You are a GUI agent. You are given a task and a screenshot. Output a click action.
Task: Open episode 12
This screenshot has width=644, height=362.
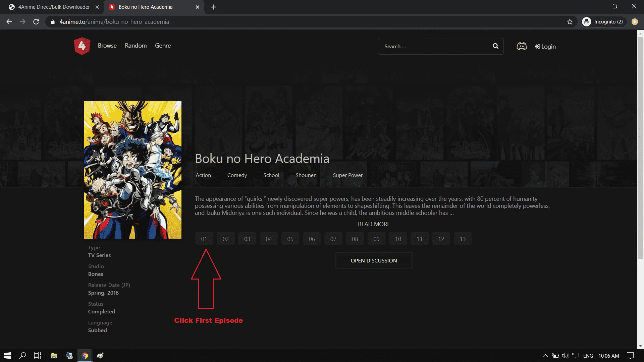point(441,239)
